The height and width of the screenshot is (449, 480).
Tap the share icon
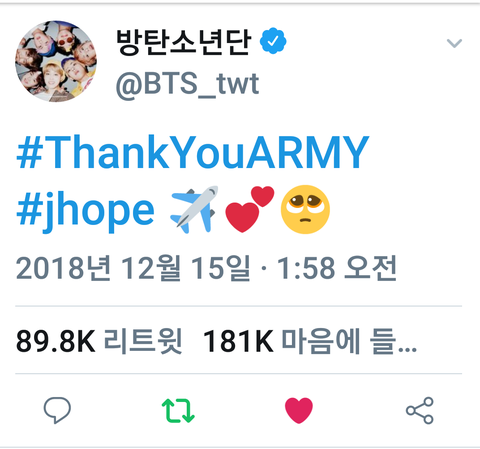[420, 410]
